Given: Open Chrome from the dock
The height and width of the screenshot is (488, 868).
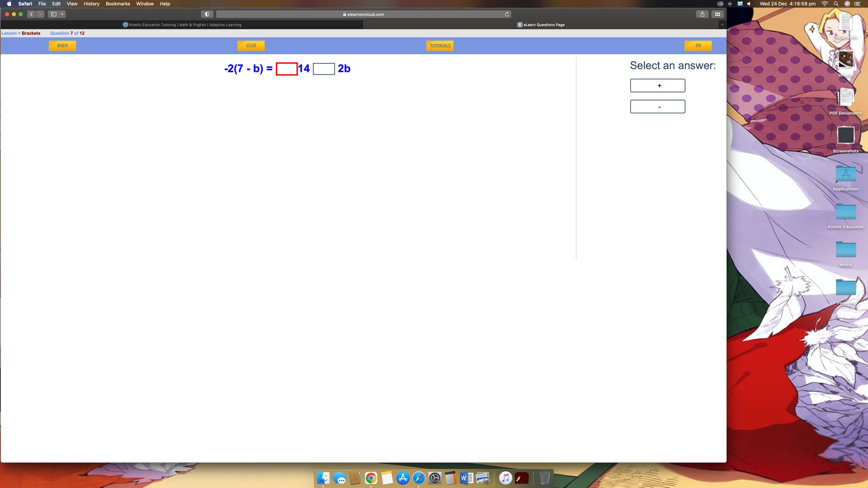Looking at the screenshot, I should [371, 478].
